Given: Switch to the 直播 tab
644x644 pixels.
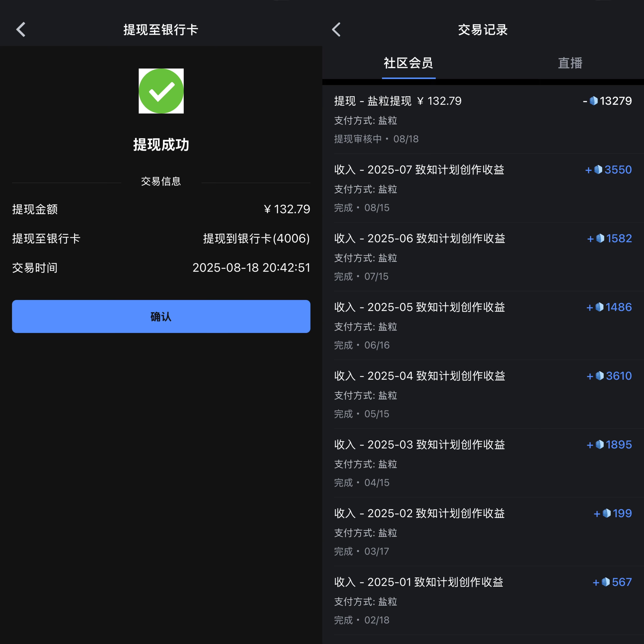Looking at the screenshot, I should pos(570,63).
